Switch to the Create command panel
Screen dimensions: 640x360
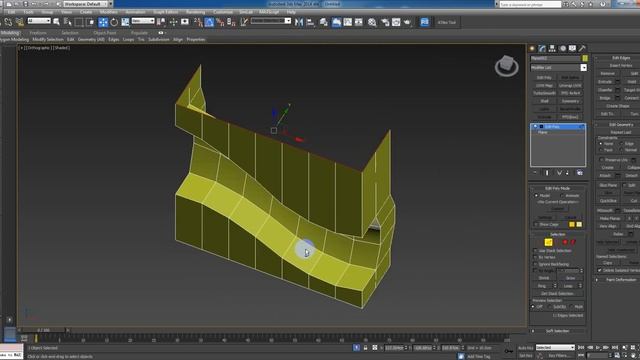tap(532, 48)
